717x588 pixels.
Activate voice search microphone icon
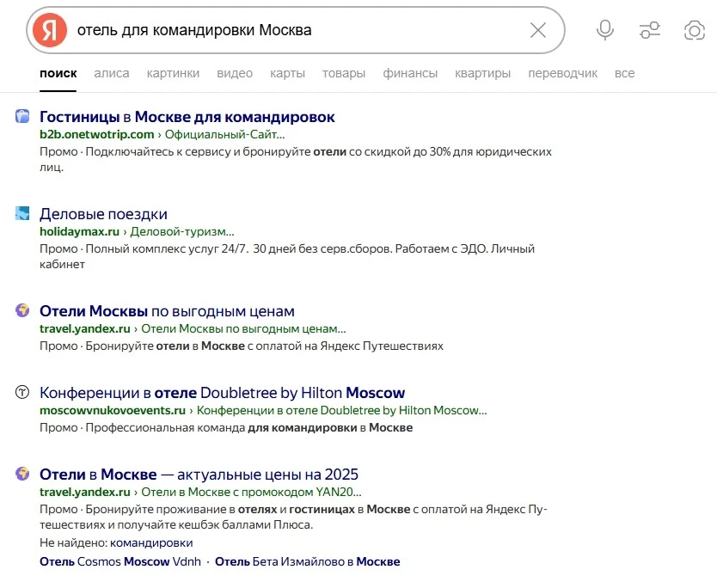605,31
